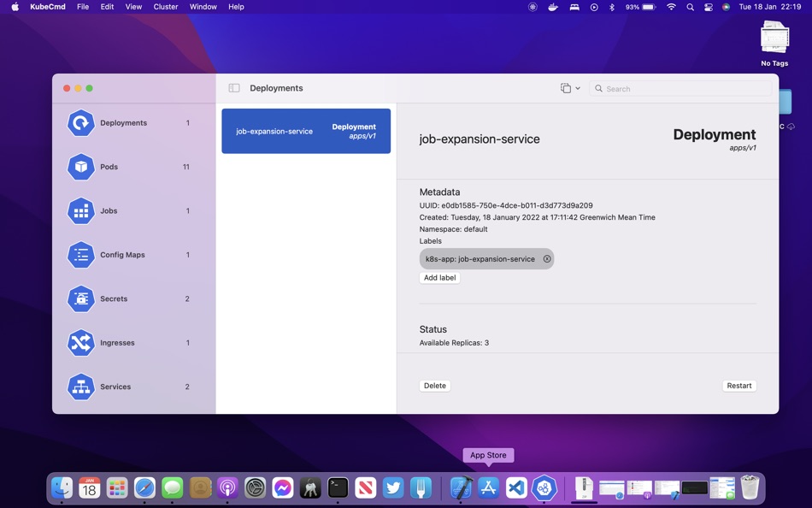
Task: Open the File menu
Action: point(83,7)
